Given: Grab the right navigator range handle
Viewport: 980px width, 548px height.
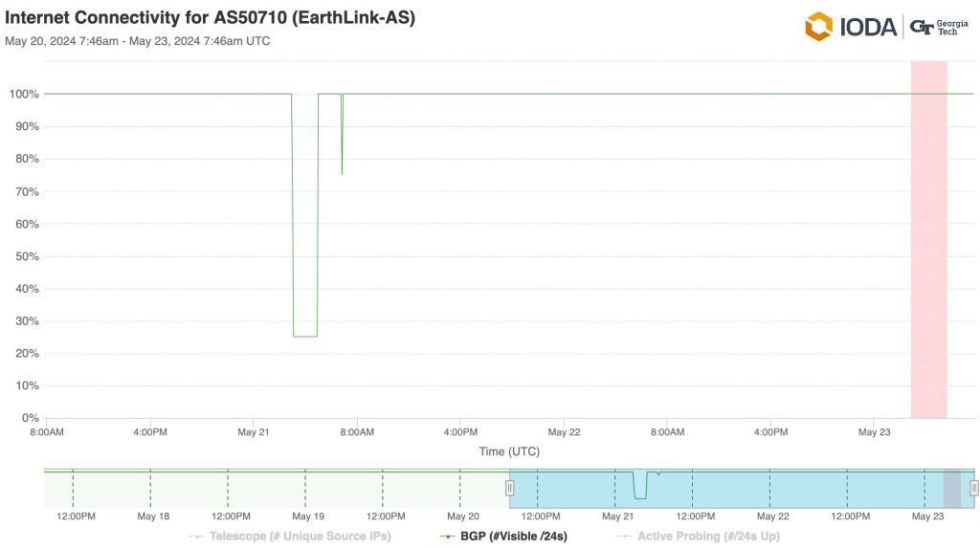Looking at the screenshot, I should click(x=974, y=488).
